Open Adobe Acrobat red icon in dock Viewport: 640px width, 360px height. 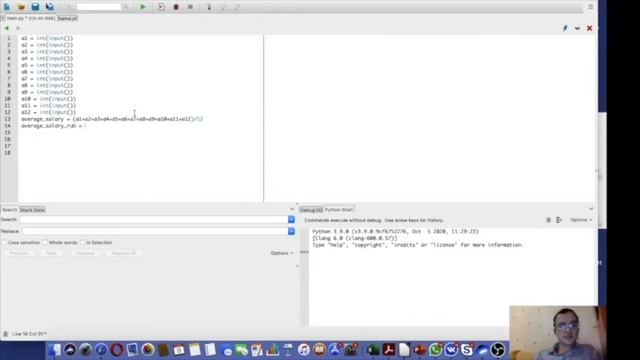coord(388,350)
